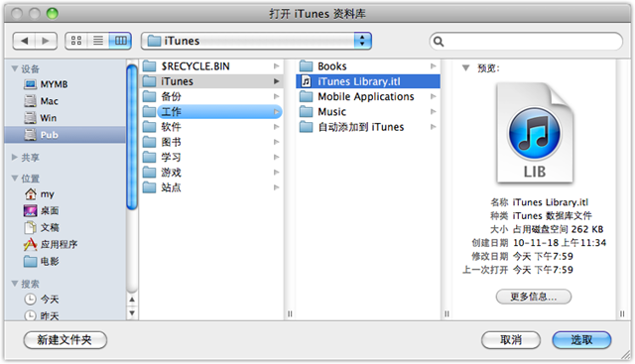635x364 pixels.
Task: Click the 选取 button
Action: click(581, 340)
